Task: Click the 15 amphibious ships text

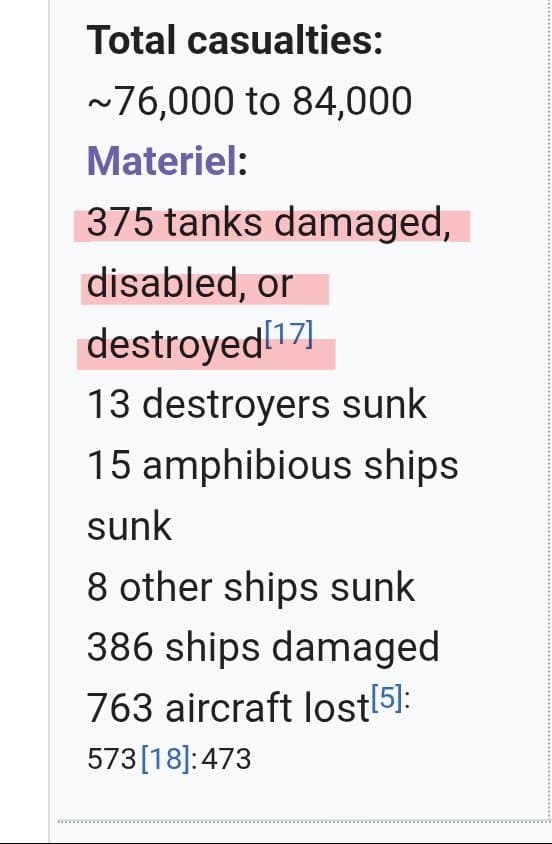Action: pos(273,466)
